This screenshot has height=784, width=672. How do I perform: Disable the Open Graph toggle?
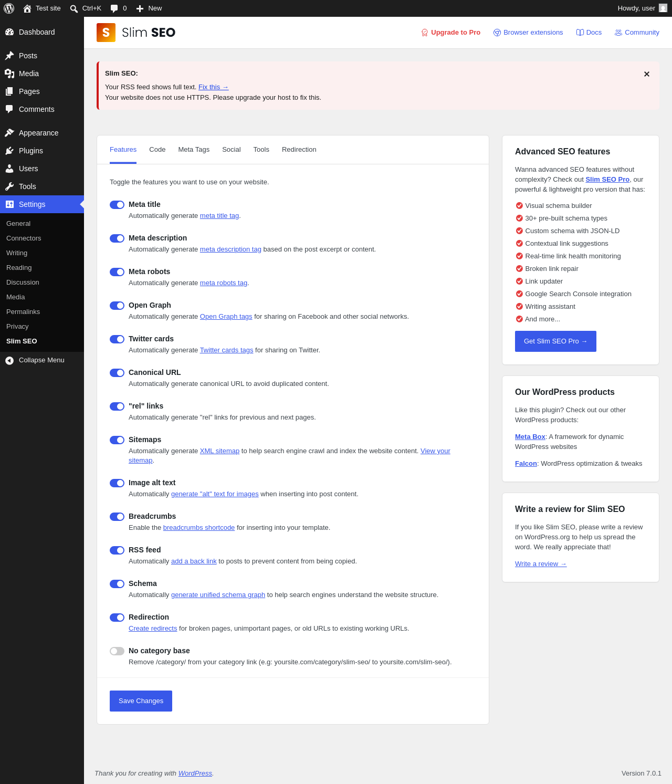point(117,306)
